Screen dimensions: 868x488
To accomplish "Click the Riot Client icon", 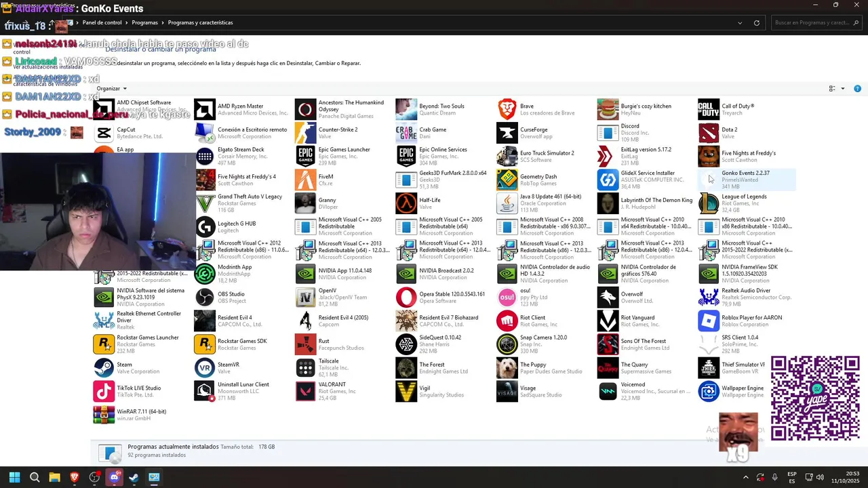I will 507,321.
